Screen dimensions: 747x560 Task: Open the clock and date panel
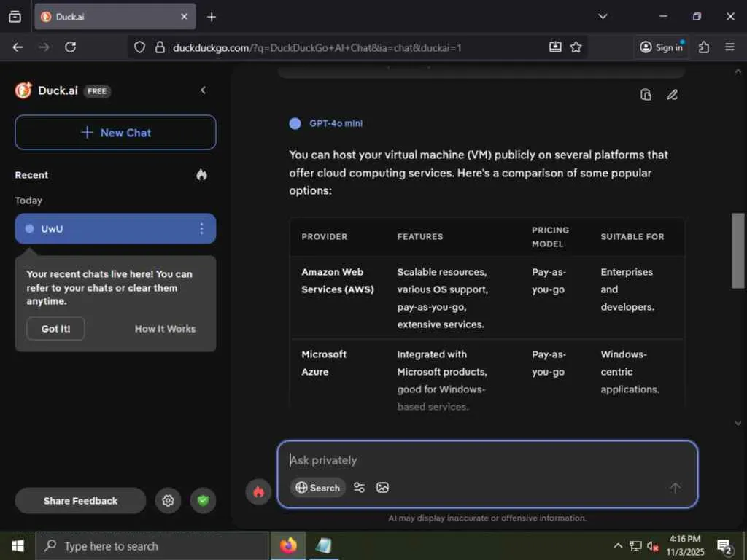[685, 545]
